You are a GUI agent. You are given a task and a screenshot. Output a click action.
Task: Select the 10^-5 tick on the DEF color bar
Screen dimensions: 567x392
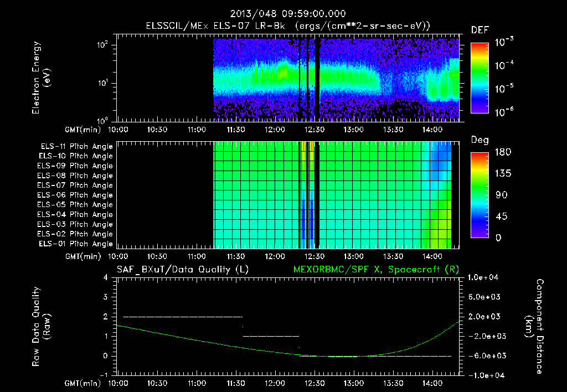point(504,89)
